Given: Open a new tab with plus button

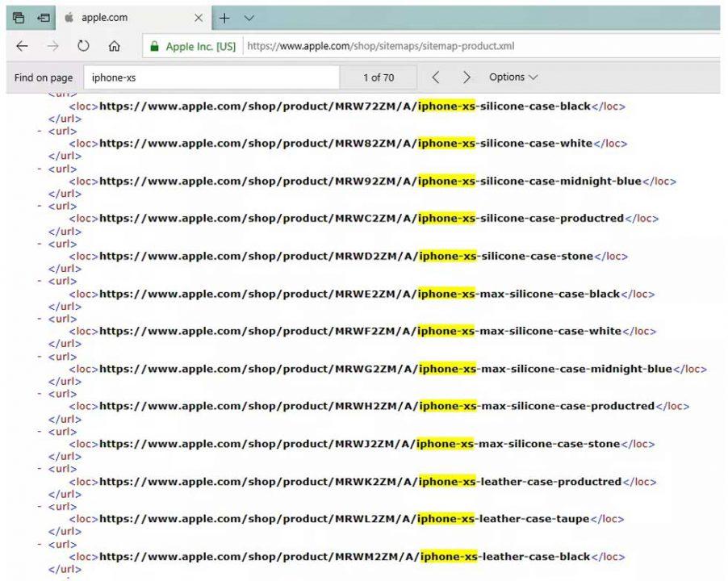Looking at the screenshot, I should [224, 18].
